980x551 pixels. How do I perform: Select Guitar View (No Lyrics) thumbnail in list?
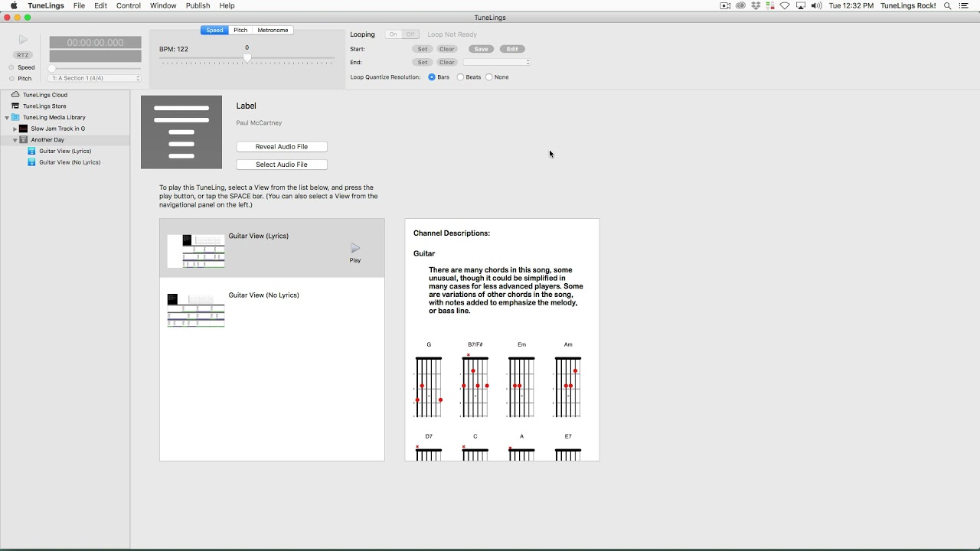coord(196,310)
